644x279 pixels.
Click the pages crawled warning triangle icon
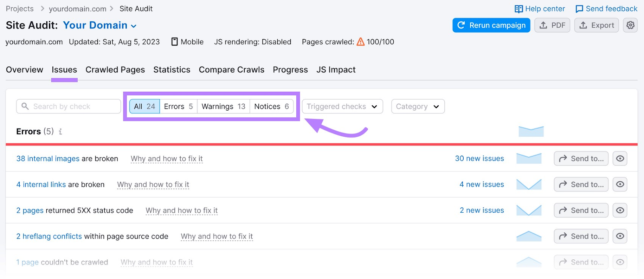click(x=361, y=42)
